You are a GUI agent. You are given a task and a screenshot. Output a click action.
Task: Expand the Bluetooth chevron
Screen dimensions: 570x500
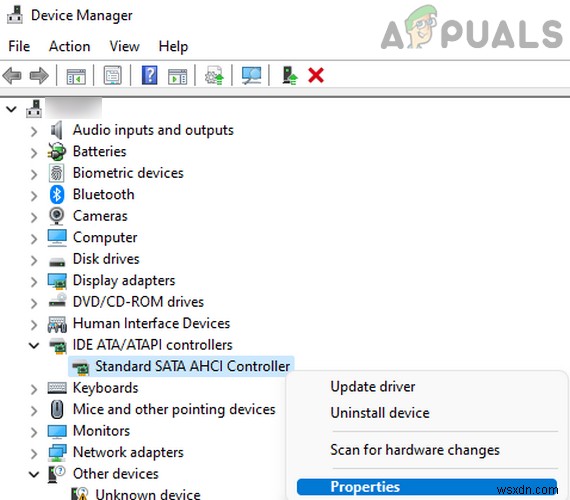pos(34,196)
